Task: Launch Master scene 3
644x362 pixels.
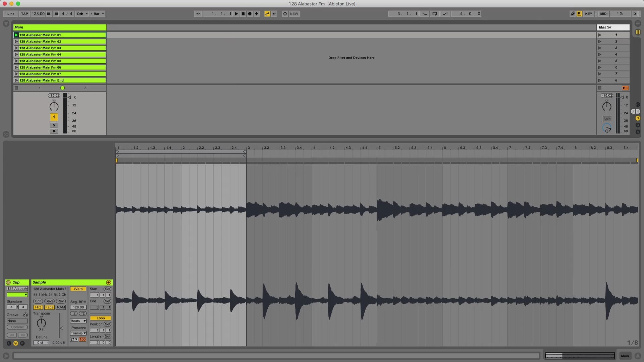Action: click(600, 48)
